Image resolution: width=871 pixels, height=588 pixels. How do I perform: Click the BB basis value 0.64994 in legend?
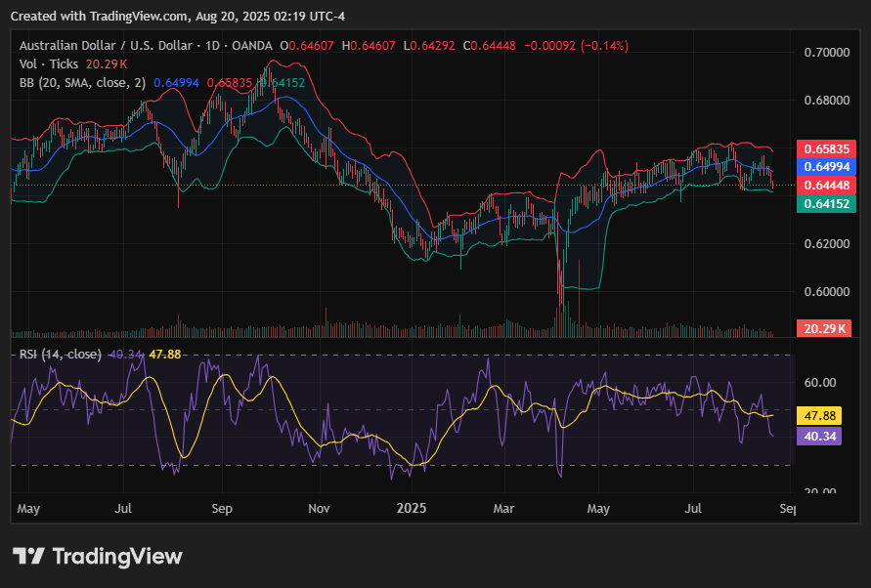[x=176, y=83]
